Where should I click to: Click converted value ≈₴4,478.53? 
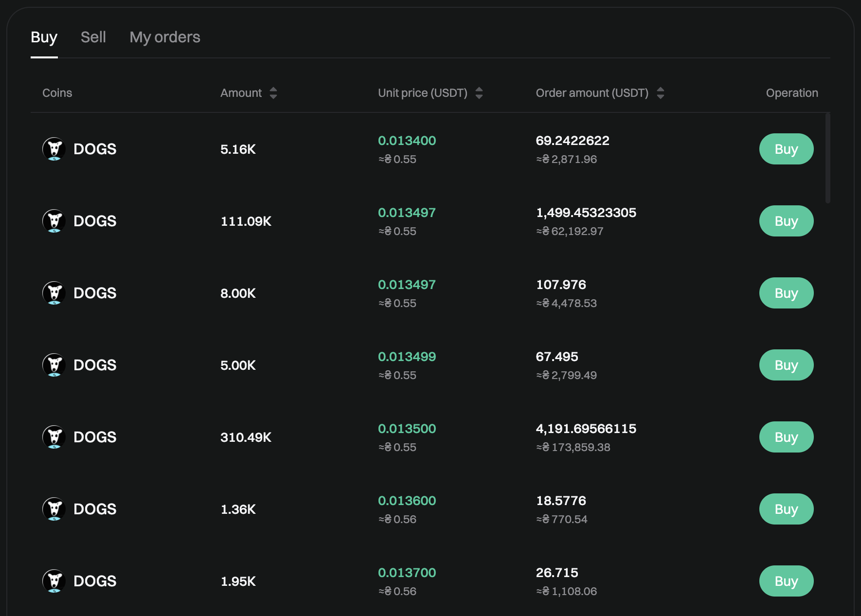coord(566,303)
